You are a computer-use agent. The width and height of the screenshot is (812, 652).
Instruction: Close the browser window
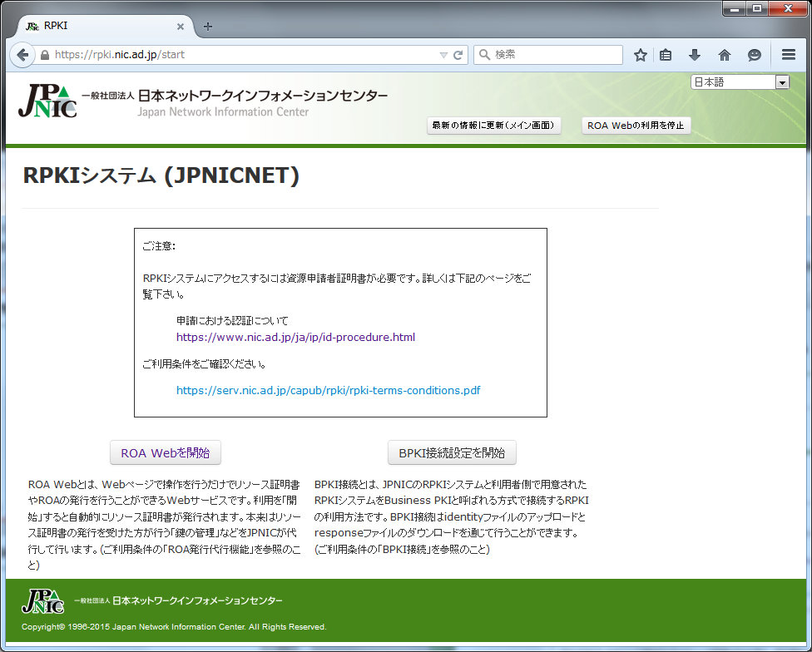[788, 9]
